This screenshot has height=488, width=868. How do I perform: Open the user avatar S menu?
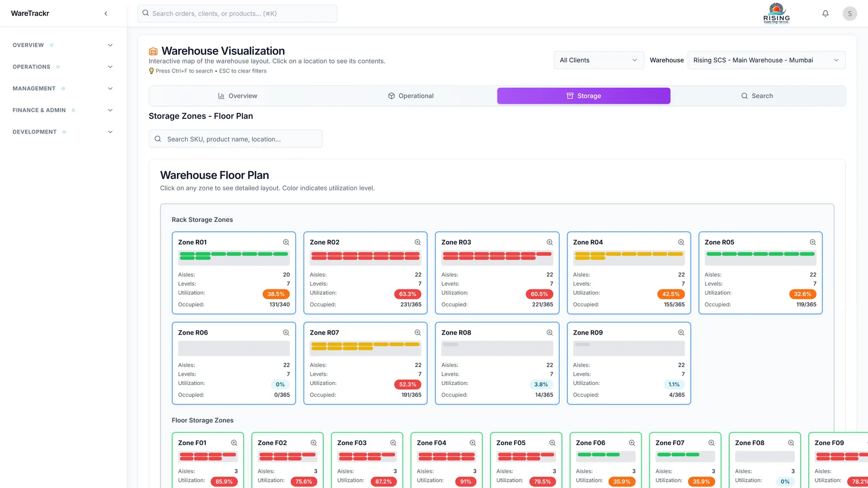tap(850, 14)
